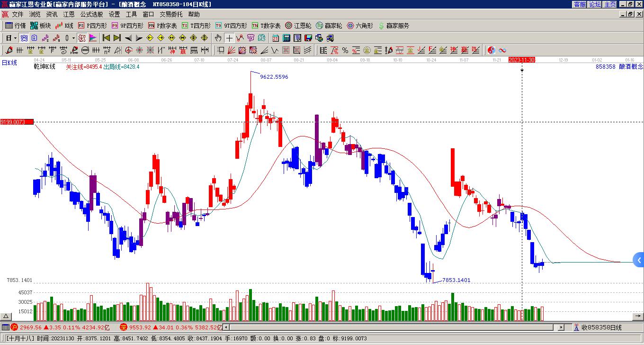
Task: Expand the candlestick style dropdown arrow
Action: click(x=73, y=38)
